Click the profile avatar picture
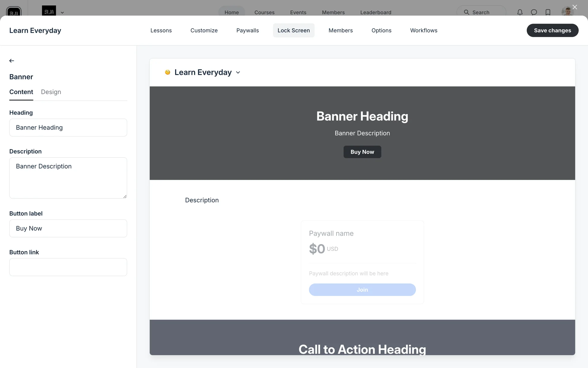Screen dimensions: 588x368 click(x=567, y=12)
